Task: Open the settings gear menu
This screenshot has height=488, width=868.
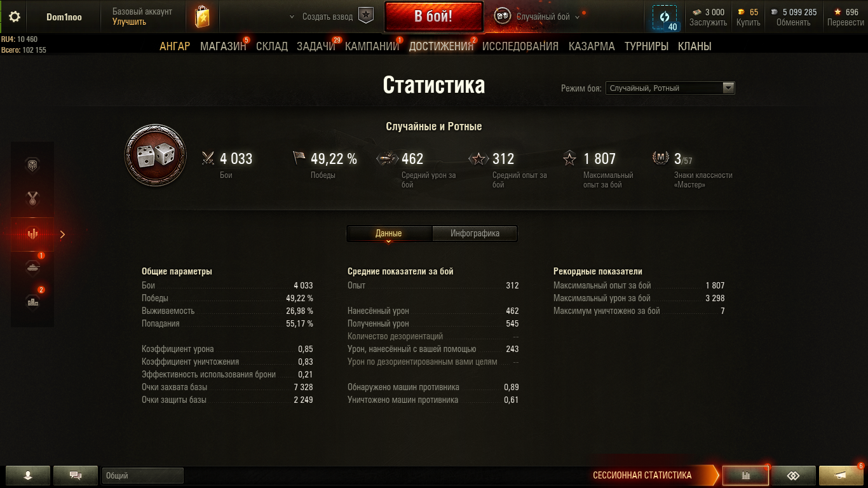Action: coord(14,17)
